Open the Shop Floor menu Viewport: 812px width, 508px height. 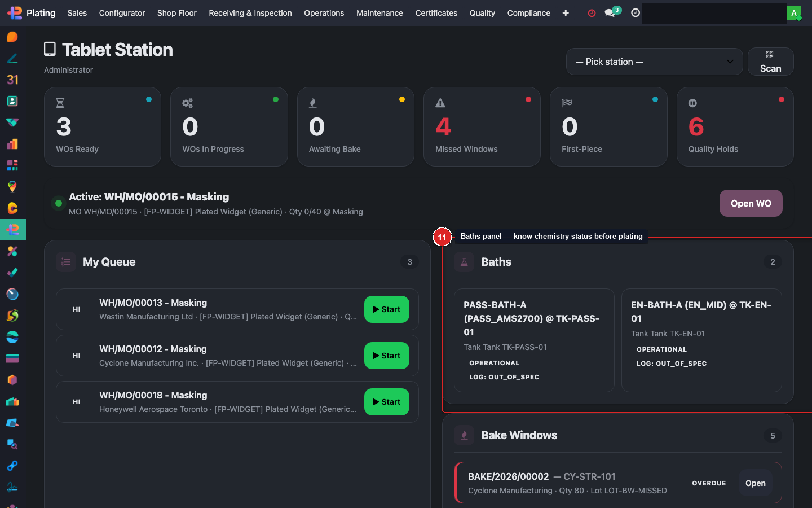tap(176, 13)
